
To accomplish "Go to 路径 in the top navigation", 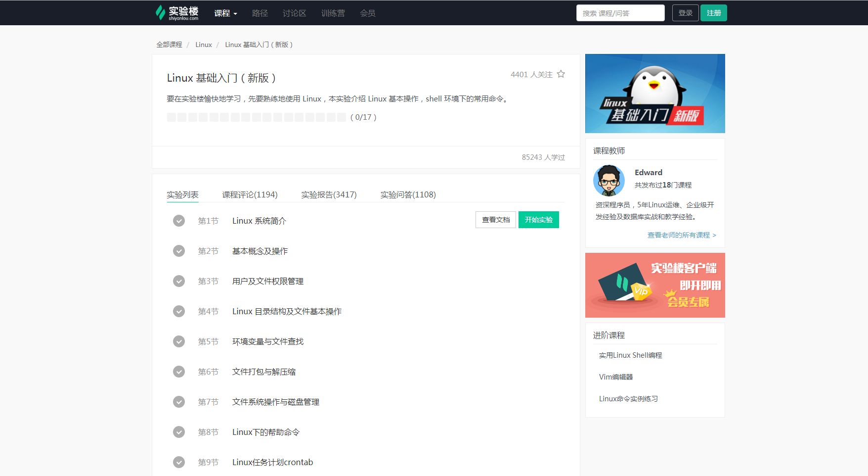I will point(260,13).
